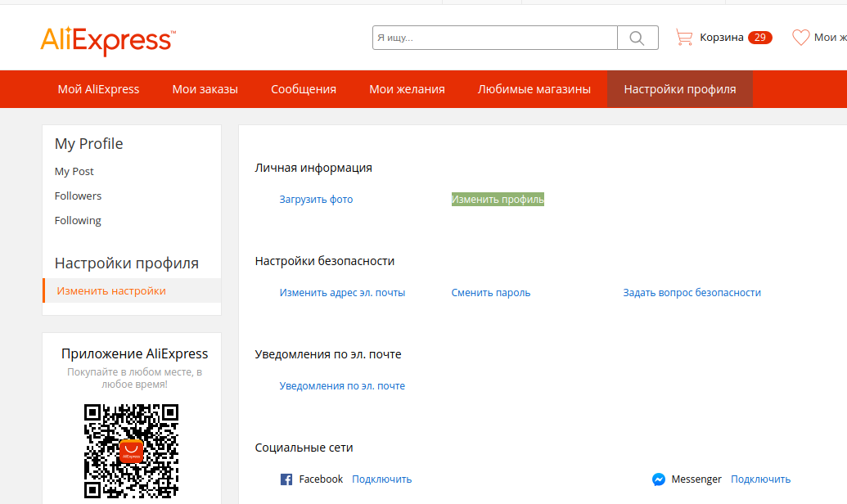Select Изменить настройки sidebar item
Image resolution: width=847 pixels, height=504 pixels.
pyautogui.click(x=132, y=290)
